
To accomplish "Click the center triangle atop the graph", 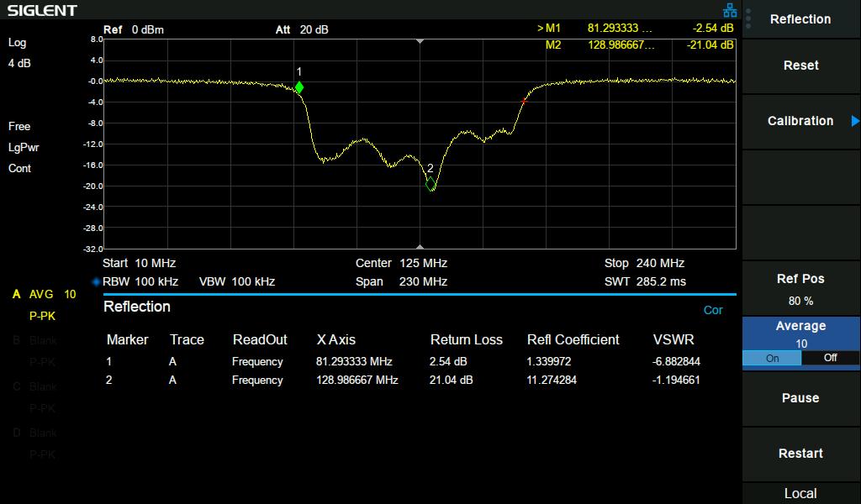I will click(420, 41).
